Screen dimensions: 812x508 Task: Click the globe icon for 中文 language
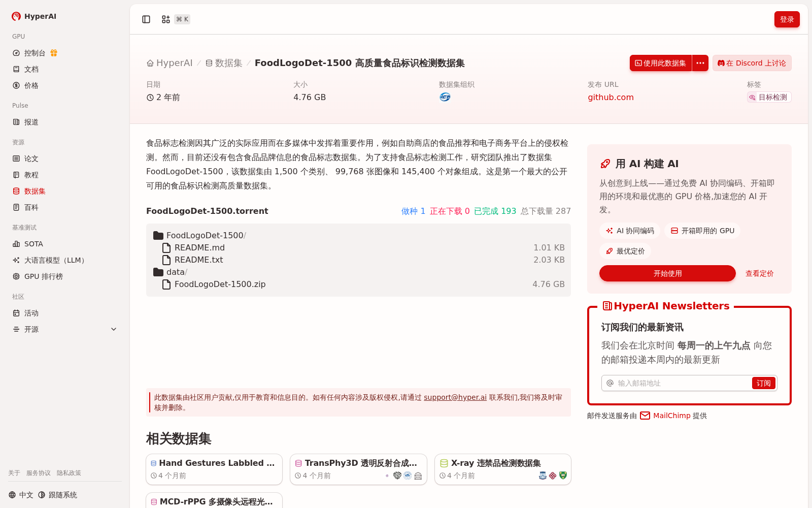click(x=12, y=495)
